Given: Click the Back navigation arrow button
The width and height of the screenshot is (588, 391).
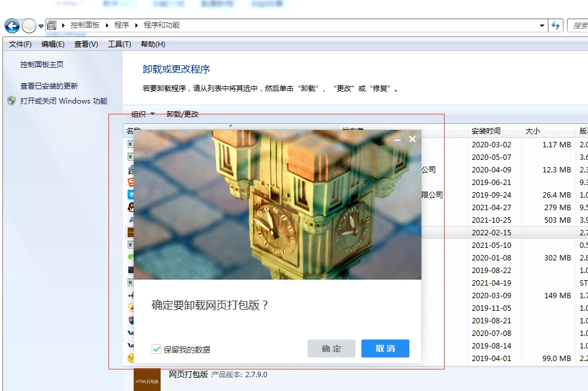Looking at the screenshot, I should click(12, 26).
